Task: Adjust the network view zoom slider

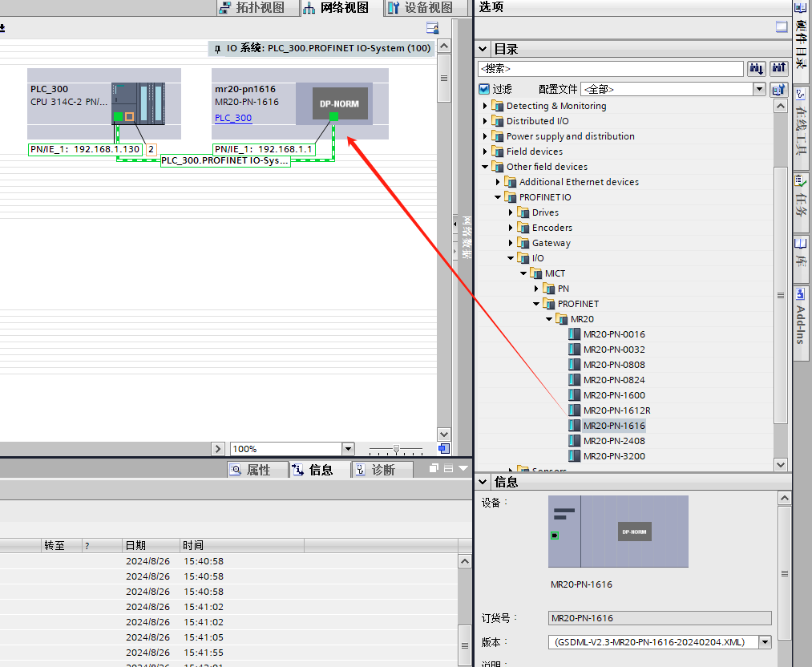Action: tap(396, 449)
